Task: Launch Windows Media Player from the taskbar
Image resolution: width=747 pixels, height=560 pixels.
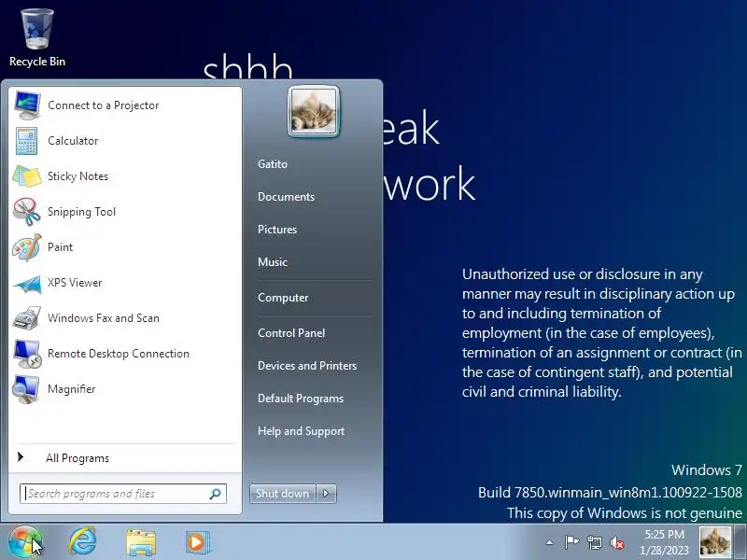Action: click(197, 542)
